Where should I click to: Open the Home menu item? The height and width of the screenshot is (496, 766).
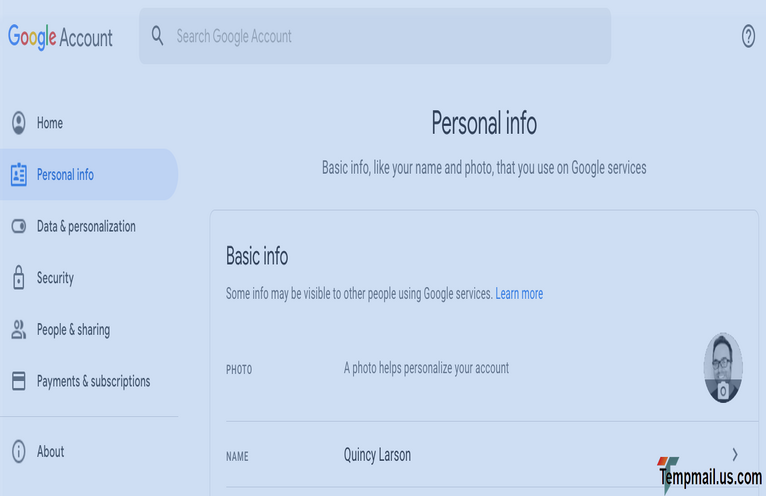point(50,123)
